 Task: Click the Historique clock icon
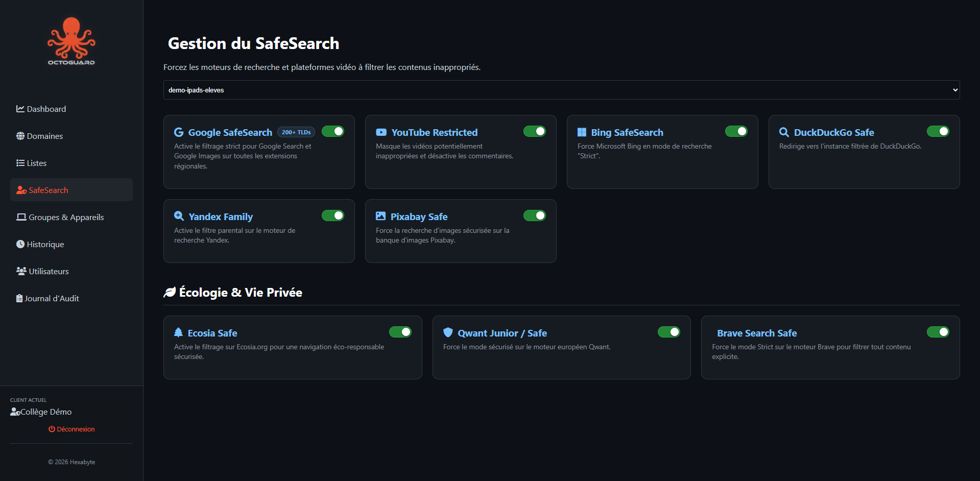coord(20,244)
